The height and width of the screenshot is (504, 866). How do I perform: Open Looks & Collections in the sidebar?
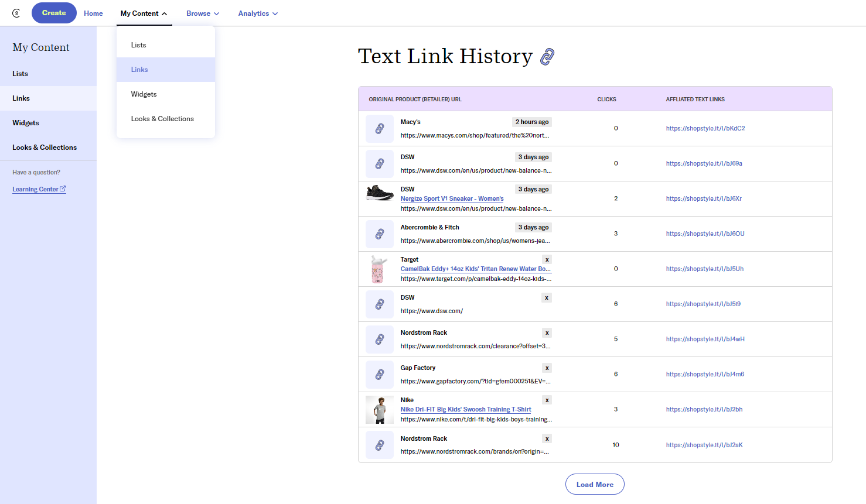point(48,148)
